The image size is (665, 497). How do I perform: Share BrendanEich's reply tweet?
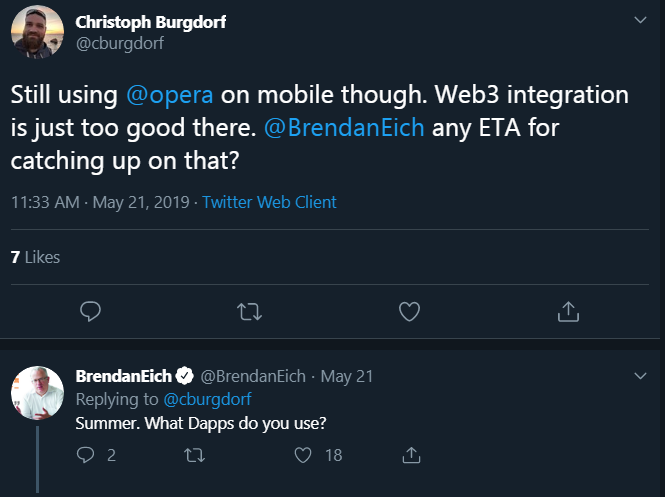(x=411, y=455)
